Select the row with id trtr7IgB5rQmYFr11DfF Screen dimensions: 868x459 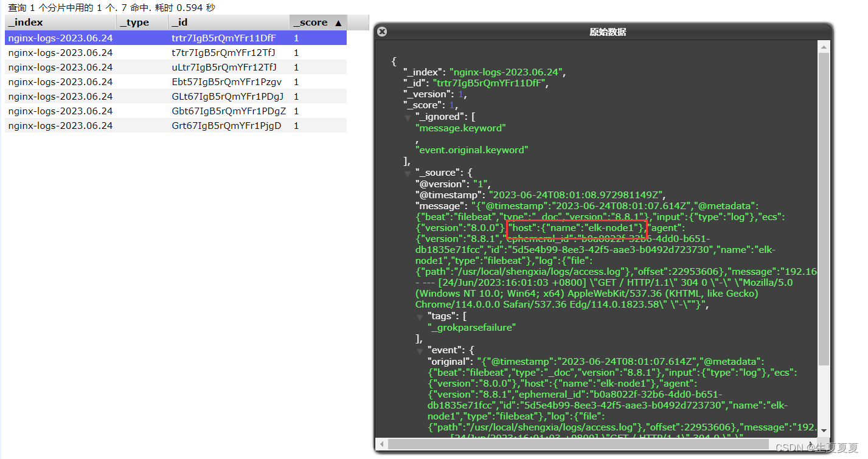click(x=176, y=38)
